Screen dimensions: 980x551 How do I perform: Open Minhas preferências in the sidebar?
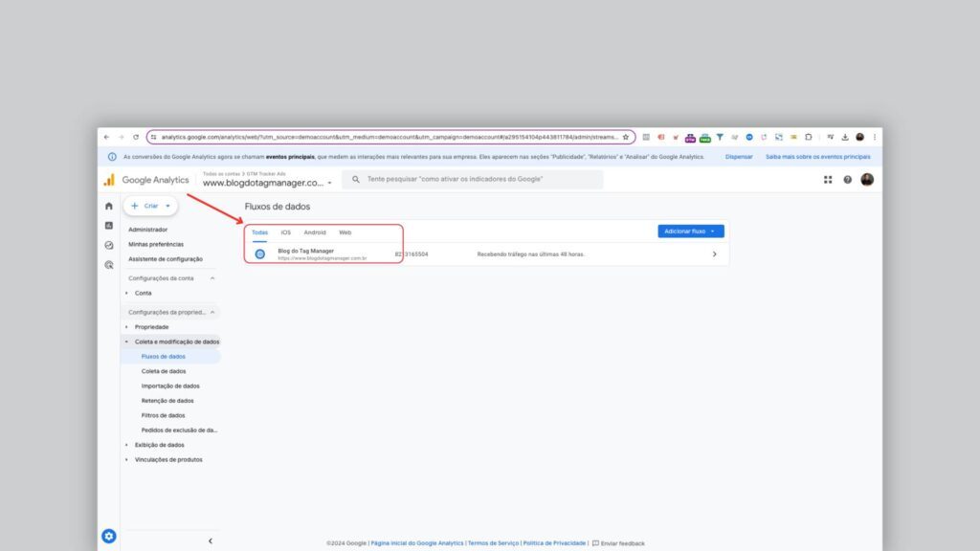point(156,244)
